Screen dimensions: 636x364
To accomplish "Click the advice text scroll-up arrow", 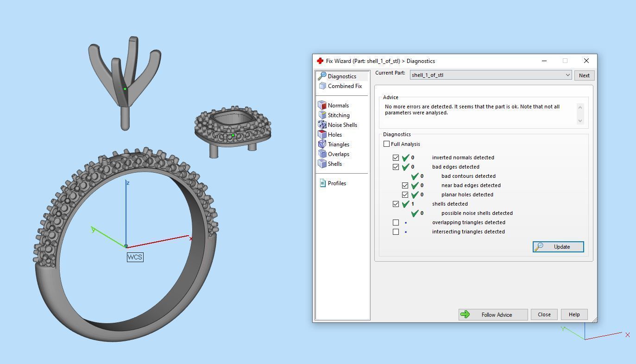I will click(580, 107).
